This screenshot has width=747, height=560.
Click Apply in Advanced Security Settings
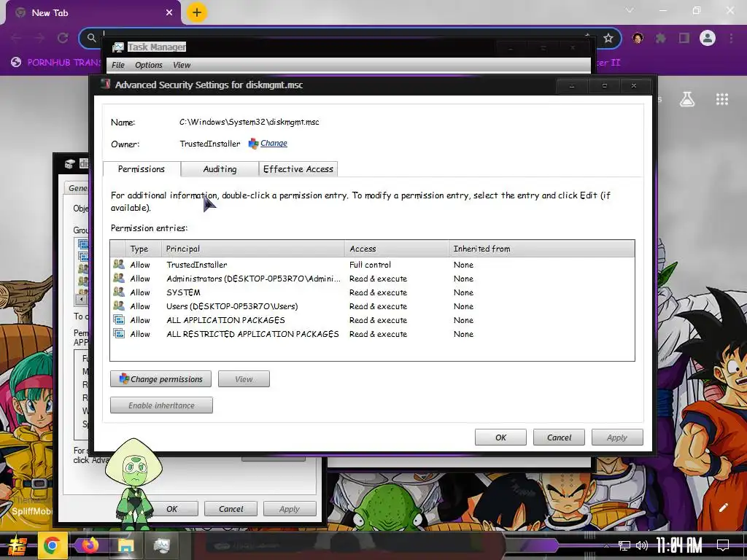point(617,437)
